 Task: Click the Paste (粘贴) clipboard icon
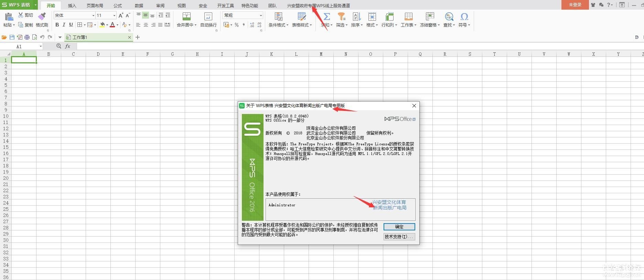(x=9, y=17)
